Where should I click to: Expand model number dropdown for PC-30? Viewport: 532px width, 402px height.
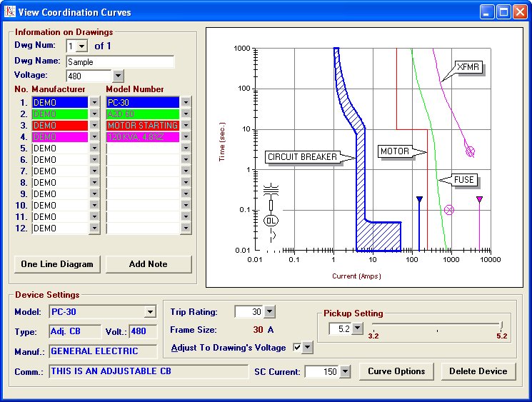point(186,102)
